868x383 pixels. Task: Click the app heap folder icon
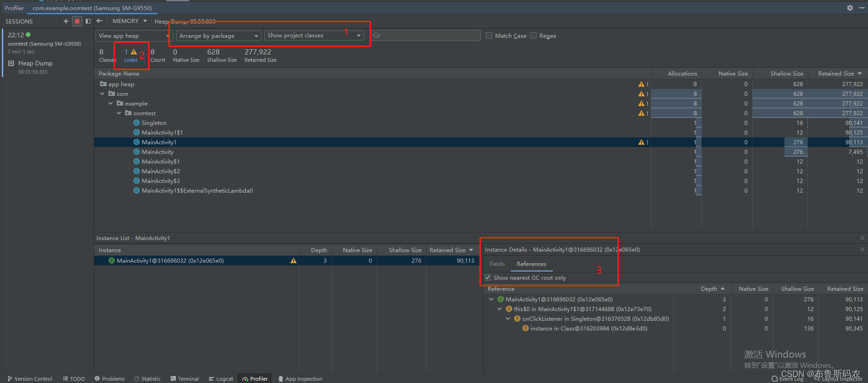pos(103,84)
